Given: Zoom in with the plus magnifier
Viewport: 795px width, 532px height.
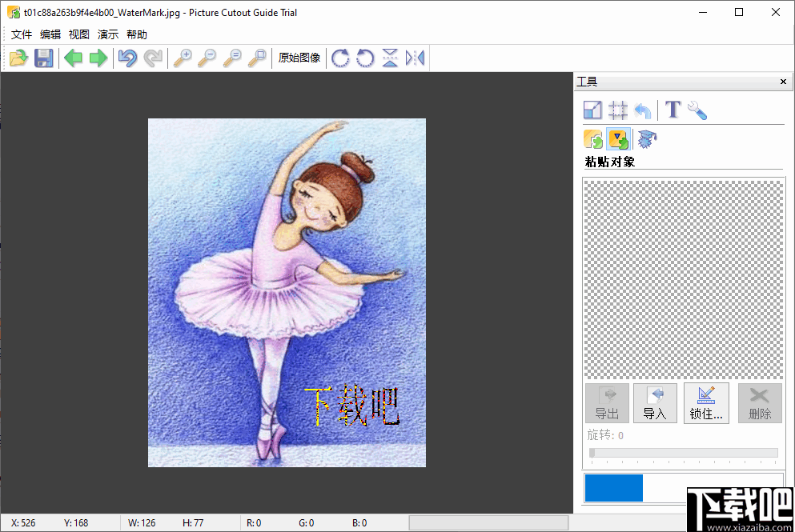Looking at the screenshot, I should point(183,58).
